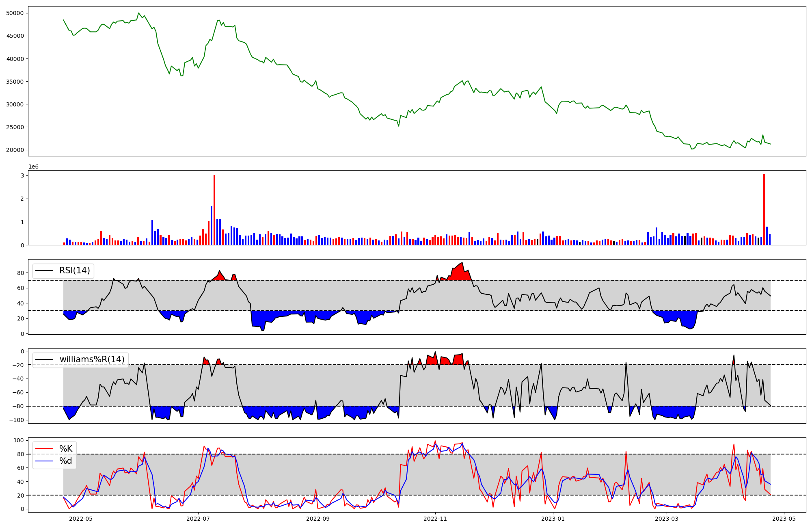Click the 50000 price axis label
Screen dimensions: 812x528
coord(15,13)
